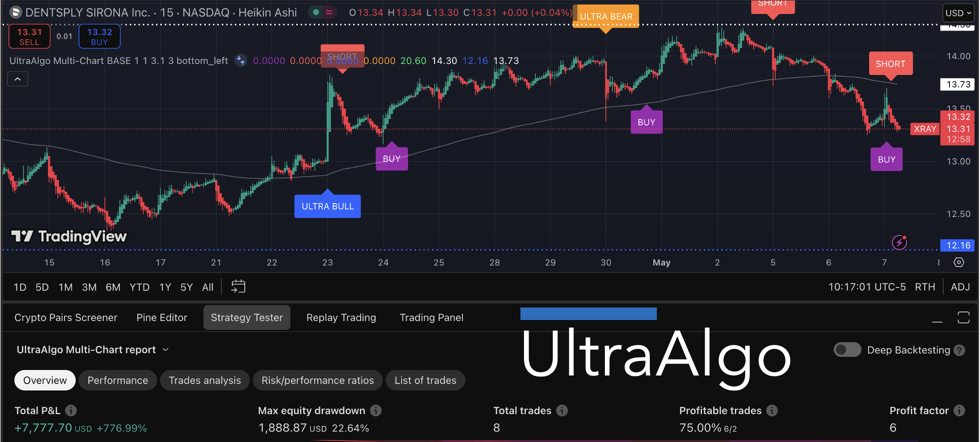The width and height of the screenshot is (980, 442).
Task: Toggle ADJ adjusted data setting
Action: 960,287
